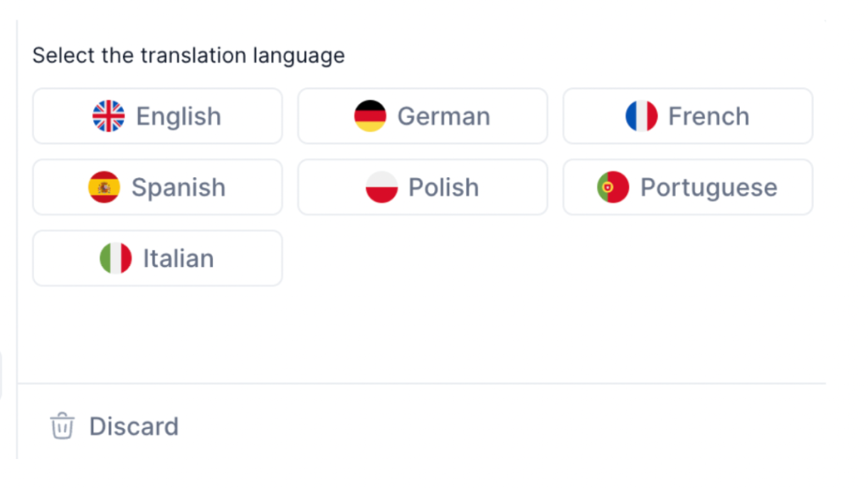Screen dimensions: 868x488
Task: Click the Italian flag icon
Action: (x=115, y=258)
